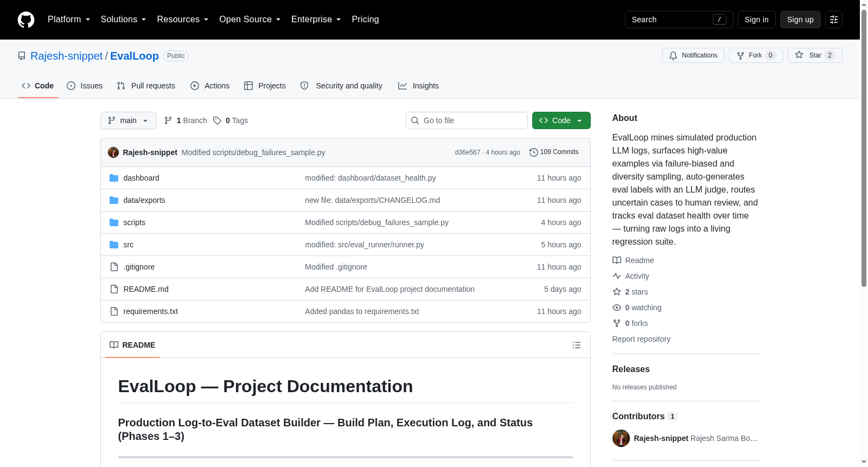The image size is (868, 467).
Task: Open the green Code dropdown button
Action: point(561,120)
